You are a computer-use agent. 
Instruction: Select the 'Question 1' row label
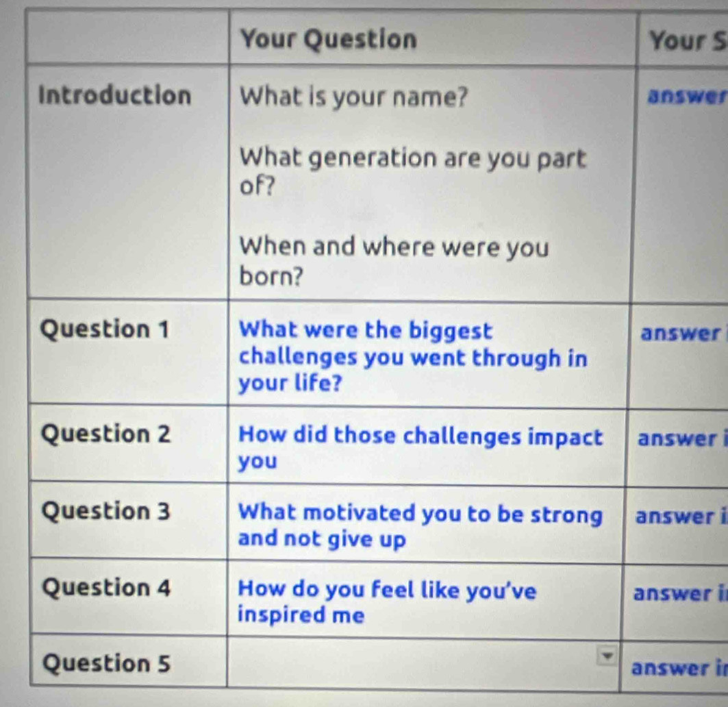105,330
